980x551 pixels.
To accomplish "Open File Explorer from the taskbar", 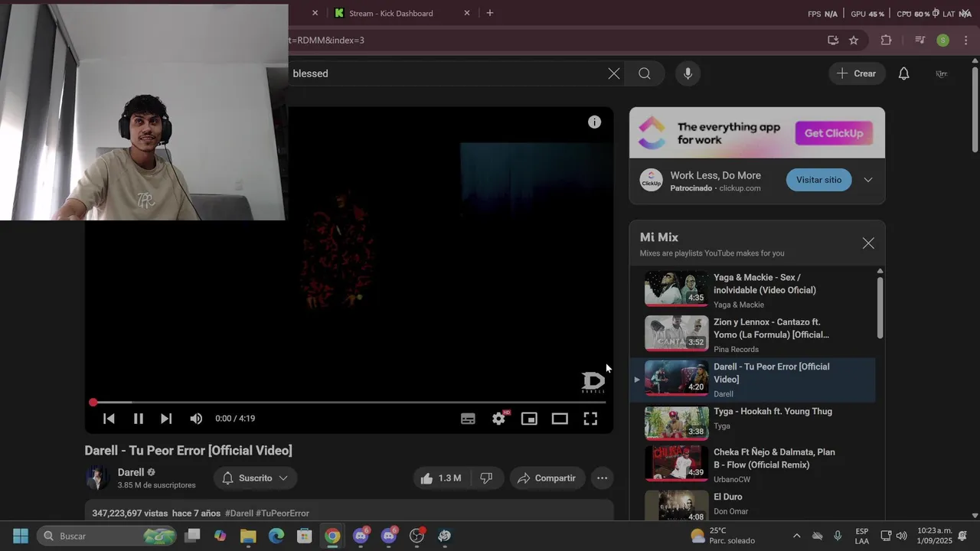I will point(248,536).
